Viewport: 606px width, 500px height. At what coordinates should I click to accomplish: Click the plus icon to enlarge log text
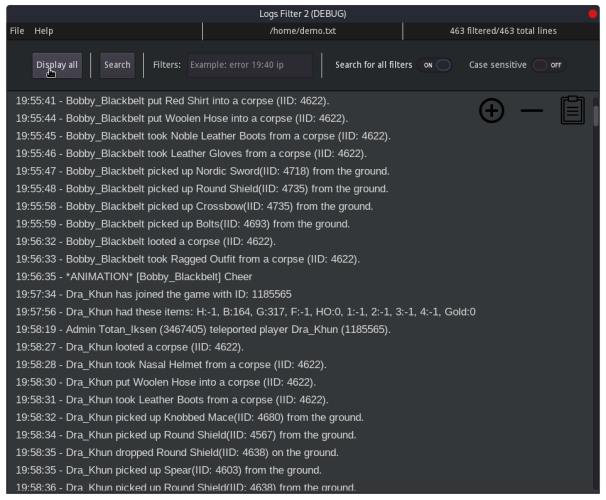(x=491, y=111)
